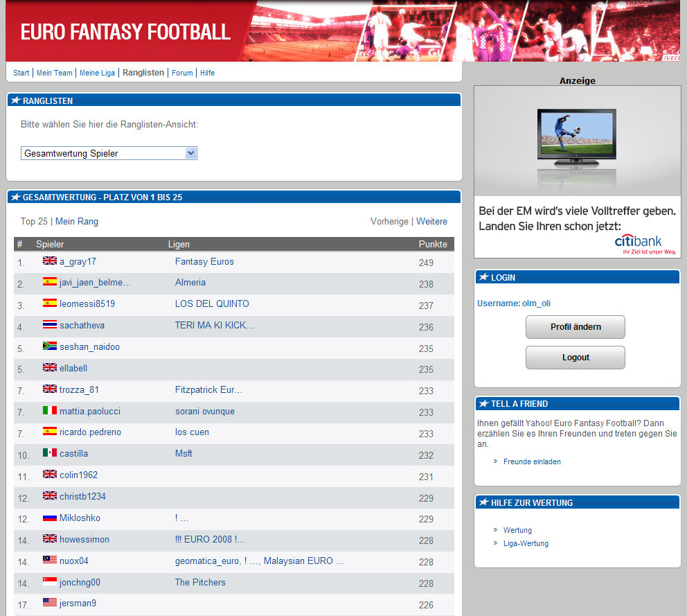Screen dimensions: 687x616
Task: Open the LOS DEL QUINTO league link
Action: click(212, 303)
